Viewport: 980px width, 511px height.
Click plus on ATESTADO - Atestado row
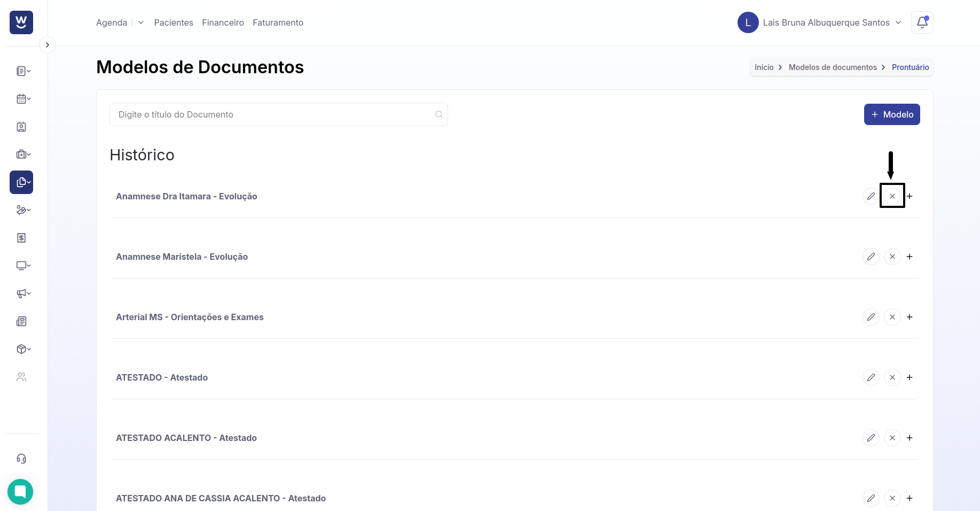coord(910,377)
